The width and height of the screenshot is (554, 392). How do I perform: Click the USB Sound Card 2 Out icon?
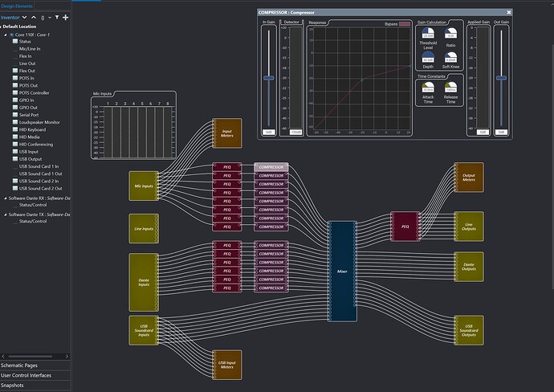click(x=15, y=189)
